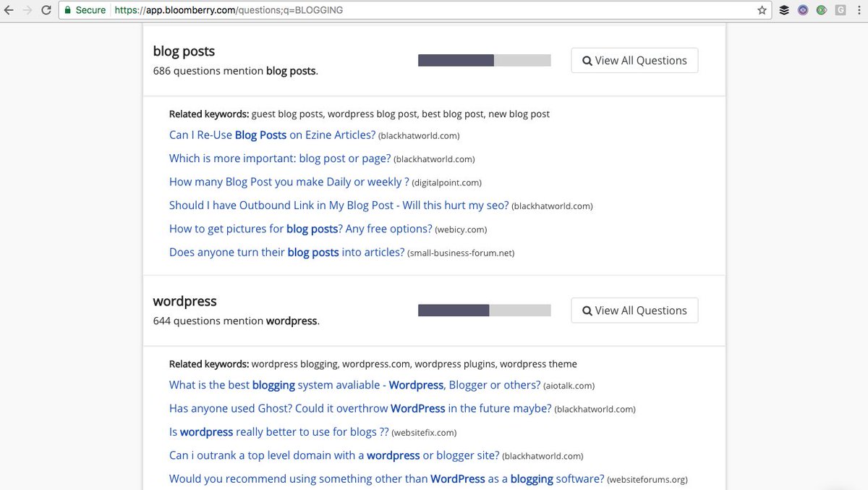This screenshot has width=868, height=490.
Task: View All Questions for wordpress
Action: (634, 311)
